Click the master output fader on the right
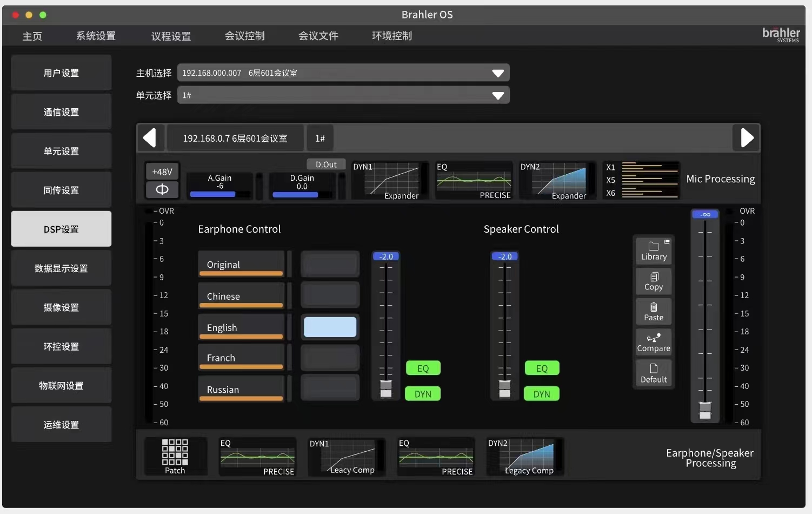 [x=705, y=410]
